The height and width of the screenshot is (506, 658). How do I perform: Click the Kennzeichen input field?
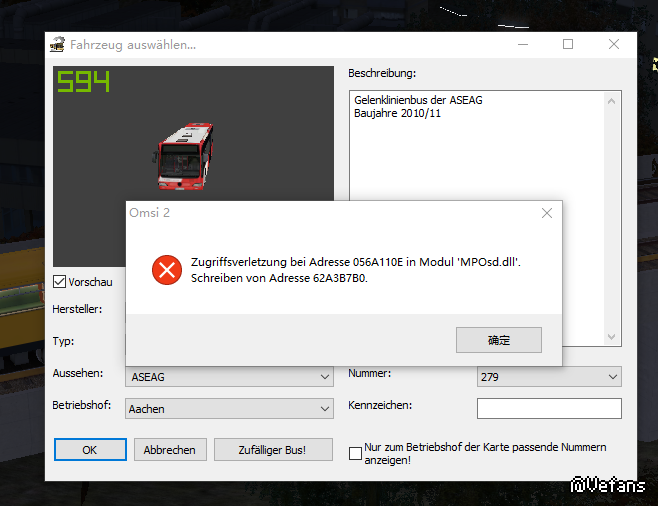click(x=549, y=409)
